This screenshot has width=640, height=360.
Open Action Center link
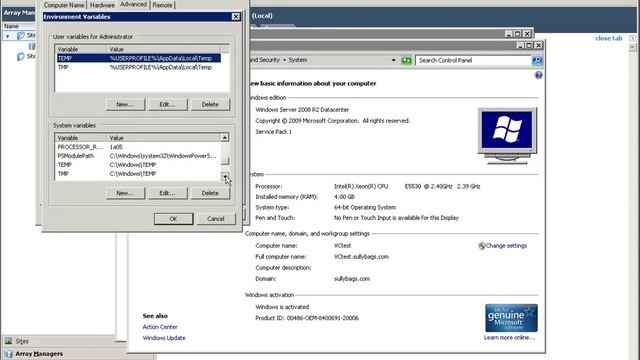160,327
